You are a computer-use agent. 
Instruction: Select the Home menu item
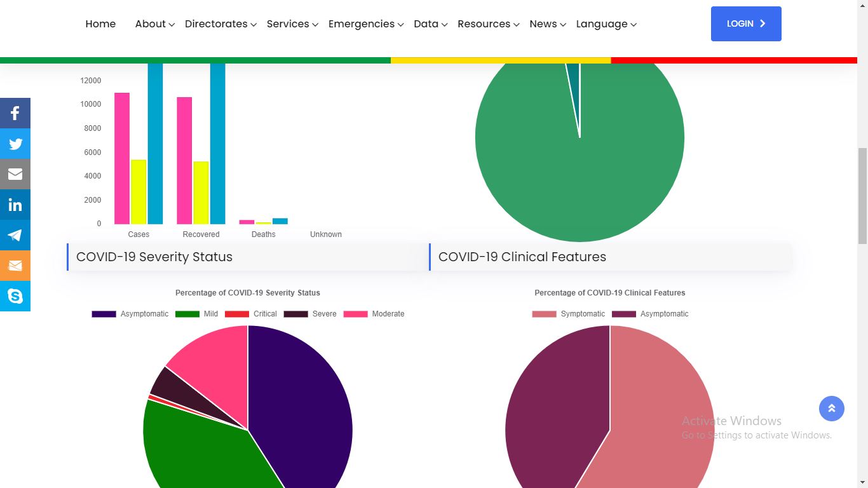coord(100,24)
